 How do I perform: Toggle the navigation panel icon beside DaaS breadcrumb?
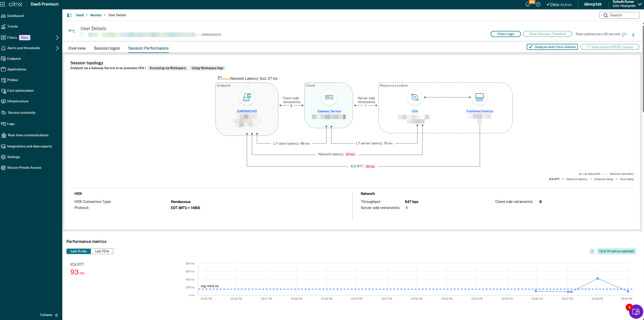69,15
